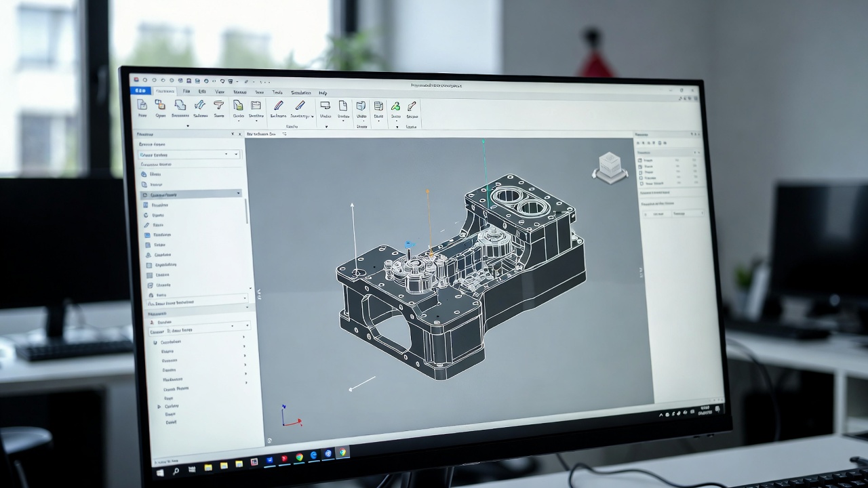Open the combo box at top of left panel
The image size is (868, 488).
coord(190,155)
